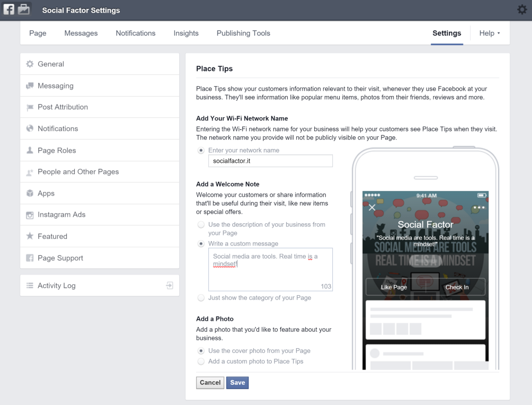Image resolution: width=532 pixels, height=405 pixels.
Task: Open the Messages tab
Action: click(81, 33)
